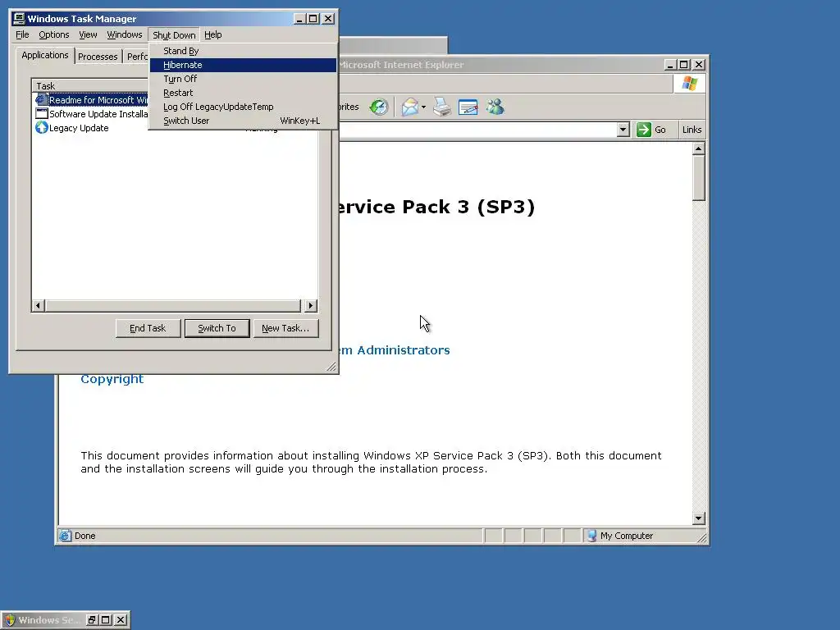Screen dimensions: 840x630
Task: Switch to the Applications tab
Action: pyautogui.click(x=45, y=55)
